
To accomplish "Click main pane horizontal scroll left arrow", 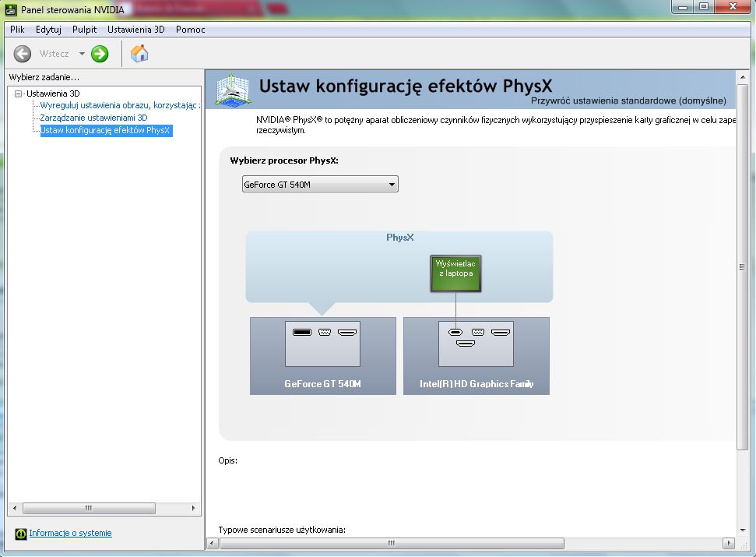I will pyautogui.click(x=213, y=544).
